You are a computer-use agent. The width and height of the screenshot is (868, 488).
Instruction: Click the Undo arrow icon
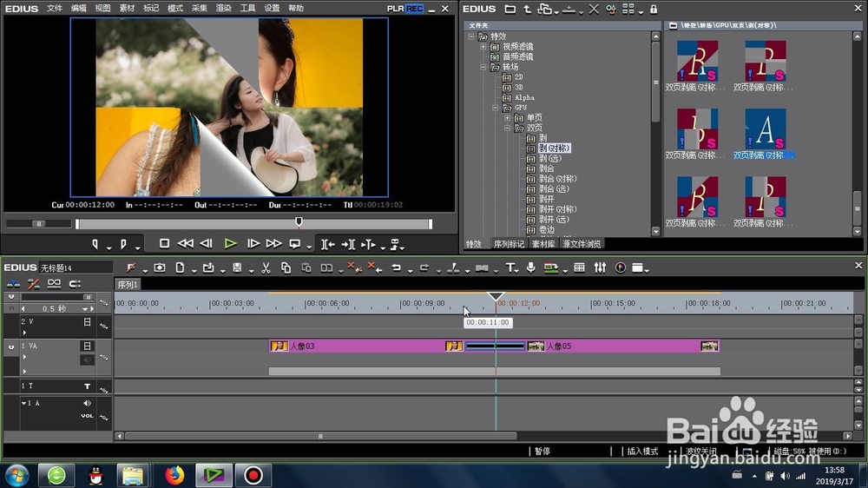pyautogui.click(x=396, y=268)
